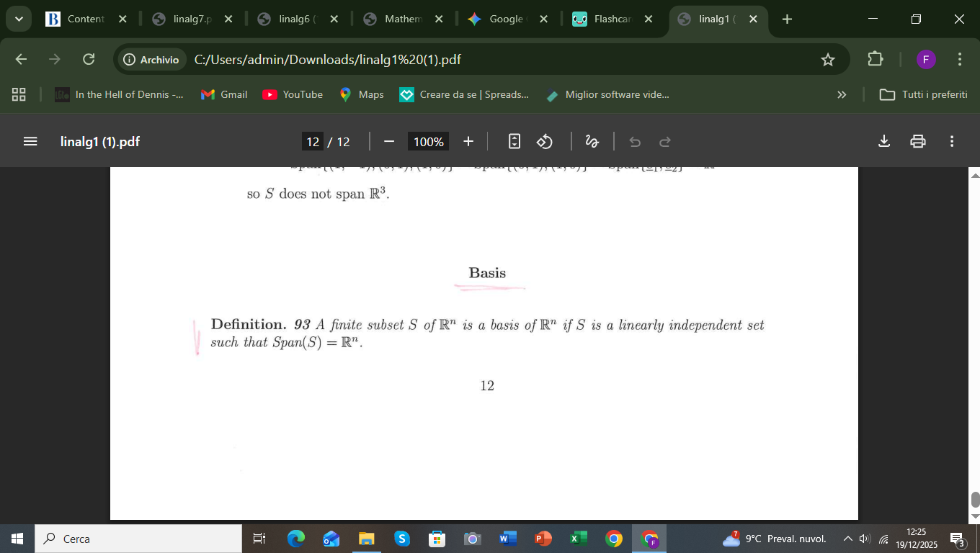Open the Gmail bookmark
The image size is (980, 553).
[224, 94]
